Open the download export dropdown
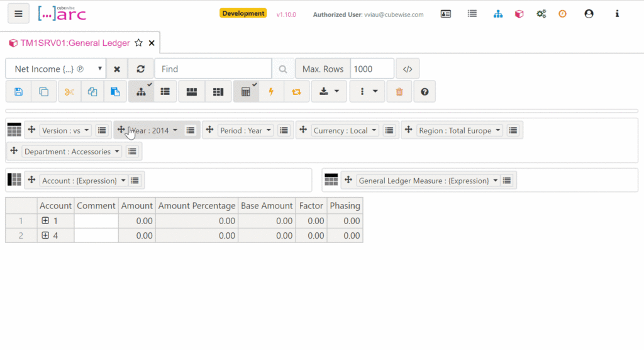This screenshot has width=644, height=350. 329,92
